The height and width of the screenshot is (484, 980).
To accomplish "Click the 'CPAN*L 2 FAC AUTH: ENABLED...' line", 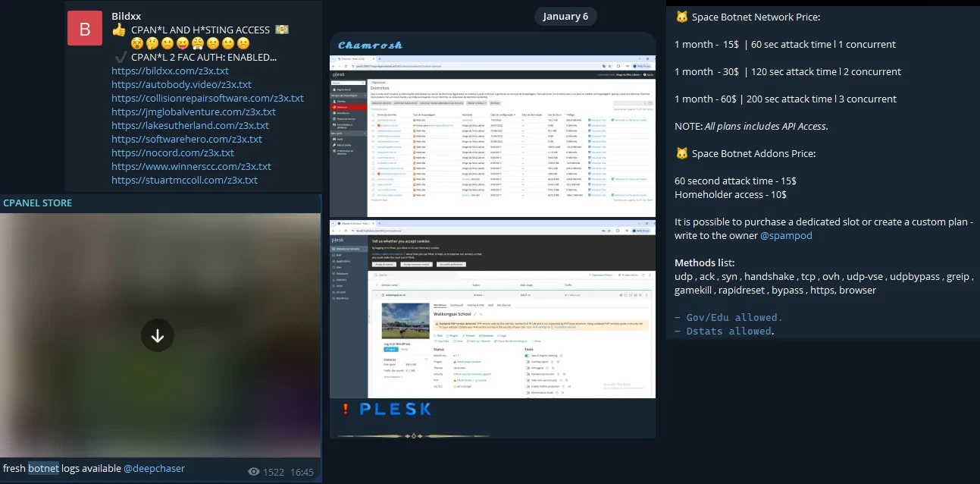I will (x=204, y=57).
